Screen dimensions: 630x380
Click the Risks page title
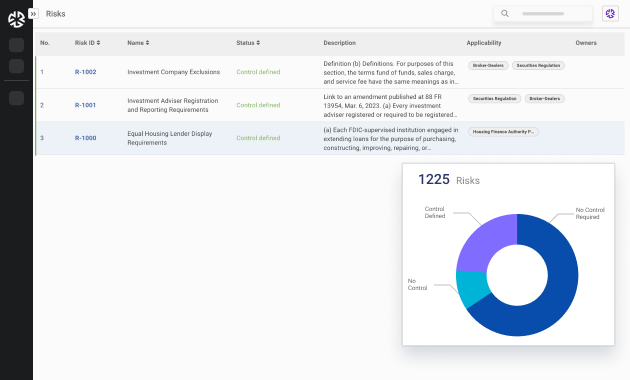pyautogui.click(x=55, y=14)
